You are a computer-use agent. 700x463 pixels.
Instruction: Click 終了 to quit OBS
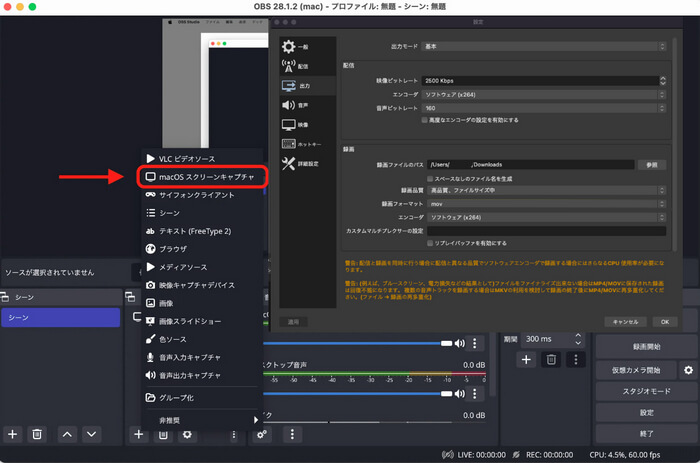pos(646,434)
